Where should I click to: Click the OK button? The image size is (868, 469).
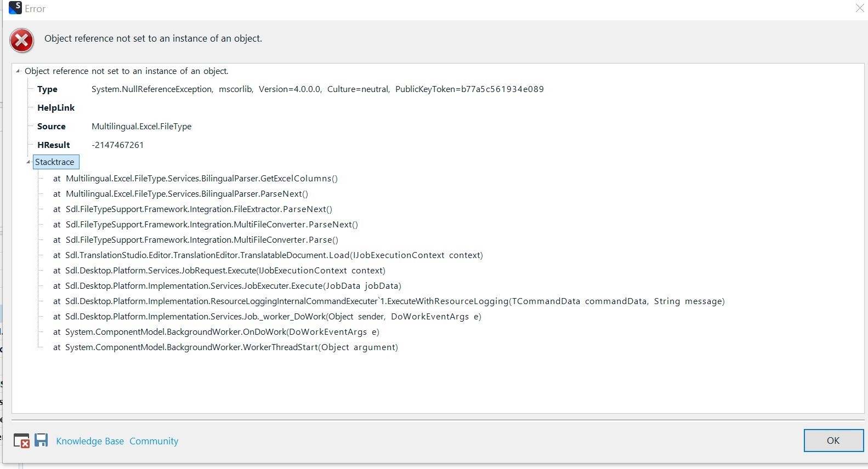click(833, 441)
